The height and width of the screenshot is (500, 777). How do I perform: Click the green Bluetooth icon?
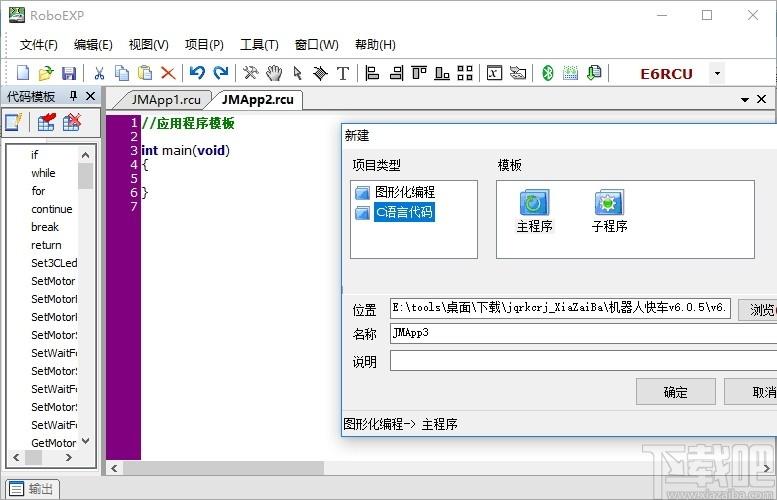point(548,73)
